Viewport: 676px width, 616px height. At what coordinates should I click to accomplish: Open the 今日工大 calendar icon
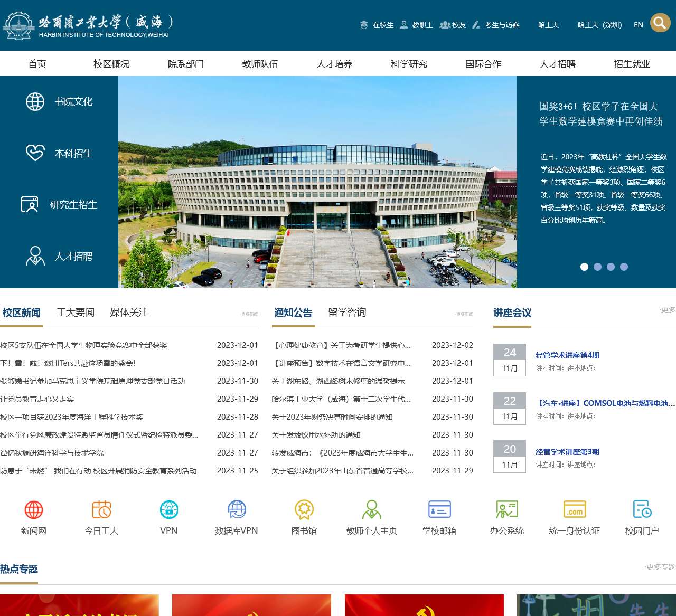101,510
